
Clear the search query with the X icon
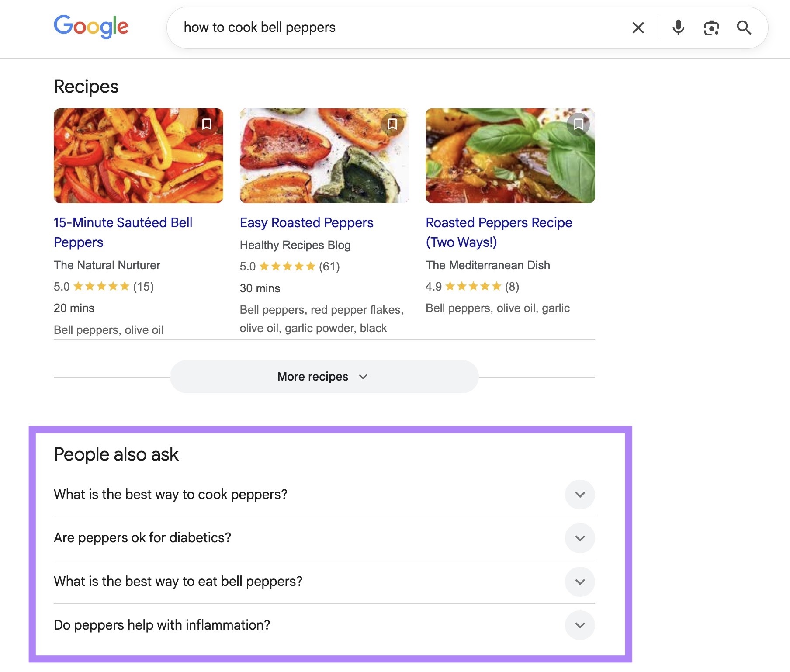coord(638,28)
